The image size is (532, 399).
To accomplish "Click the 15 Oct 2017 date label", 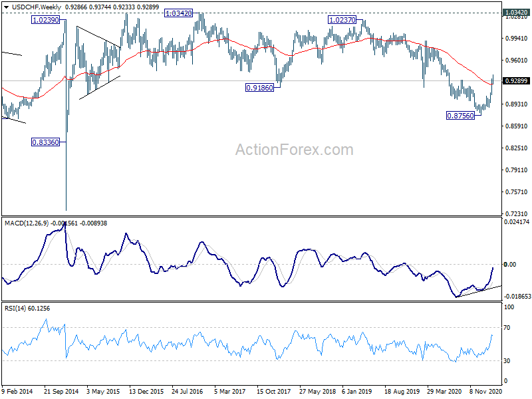I will coord(273,392).
